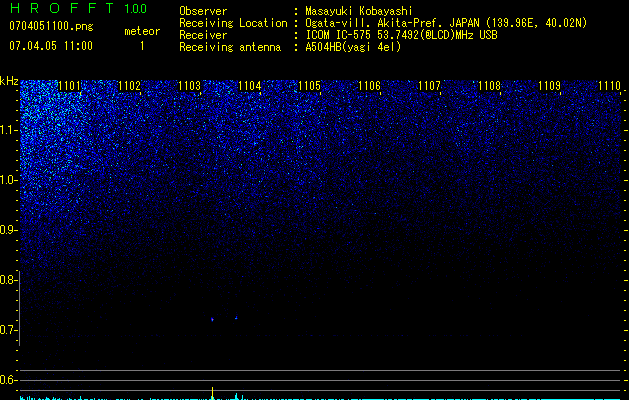
Task: Click the 1102 time marker
Action: [x=130, y=86]
